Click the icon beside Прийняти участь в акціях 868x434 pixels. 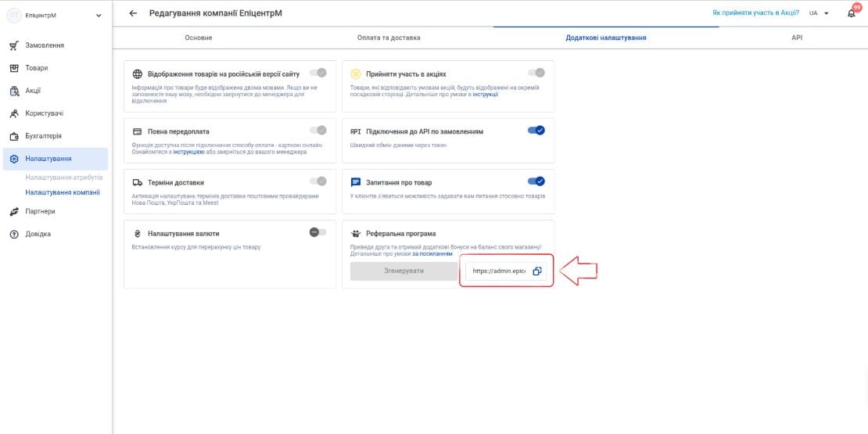356,74
